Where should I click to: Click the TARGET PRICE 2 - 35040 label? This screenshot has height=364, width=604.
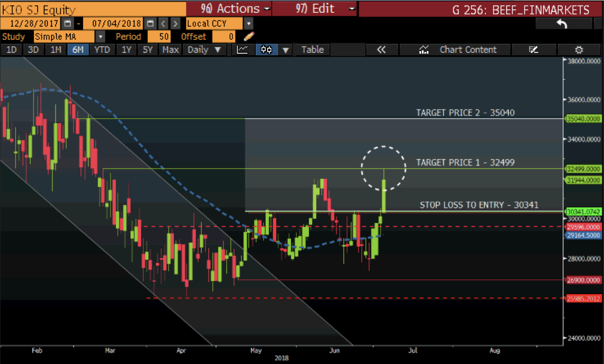pyautogui.click(x=465, y=112)
